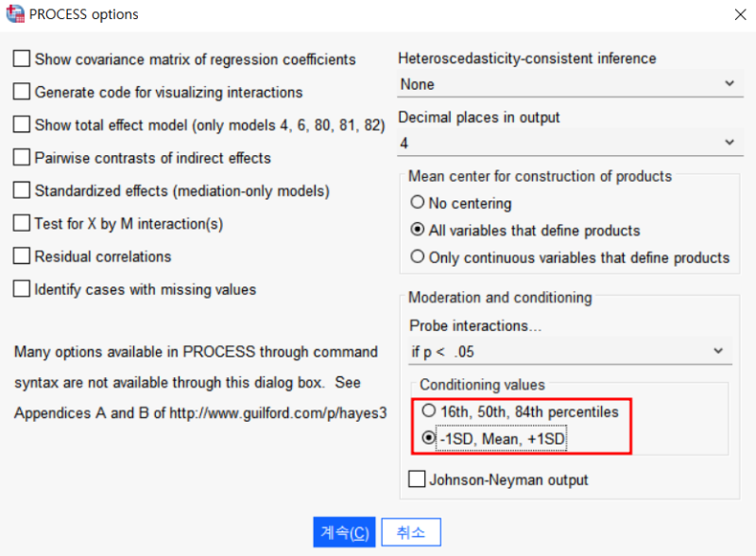Open heteroscedasticity-consistent inference dropdown
The width and height of the screenshot is (756, 556).
tap(730, 83)
